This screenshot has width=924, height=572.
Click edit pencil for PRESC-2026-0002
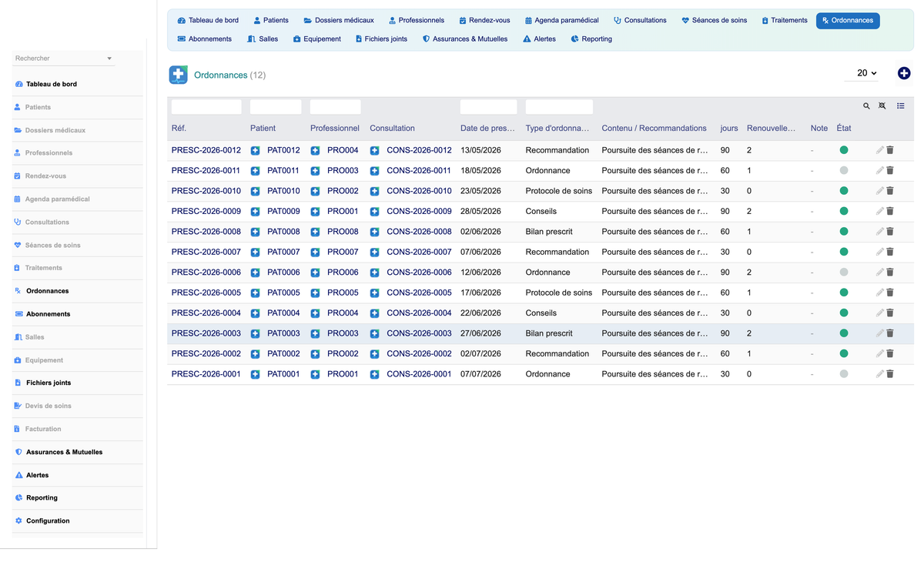coord(880,354)
